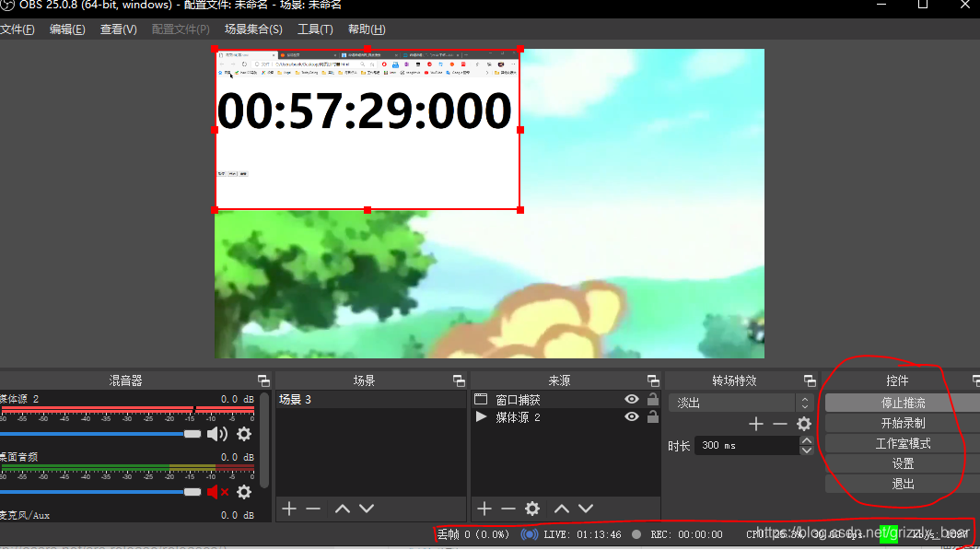Viewport: 980px width, 550px height.
Task: Pop out the 混音器 dock panel
Action: click(263, 380)
